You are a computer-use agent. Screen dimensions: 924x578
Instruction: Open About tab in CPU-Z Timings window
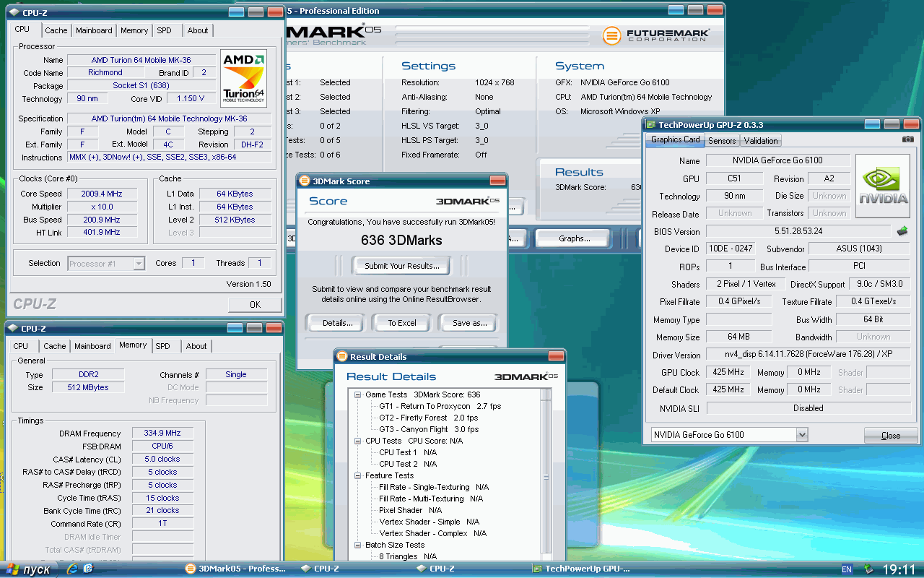pos(196,346)
